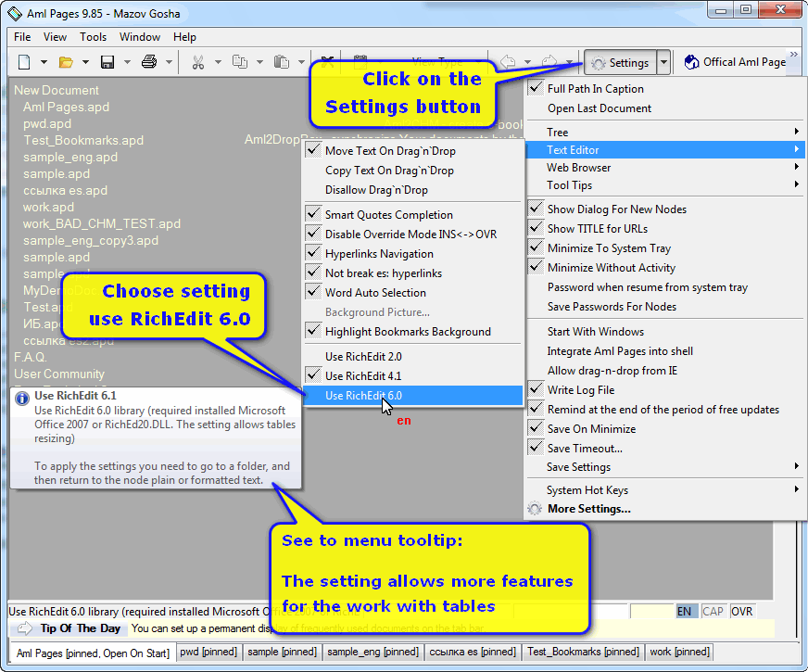Open the System Hot Keys submenu
The image size is (808, 672).
[x=664, y=490]
